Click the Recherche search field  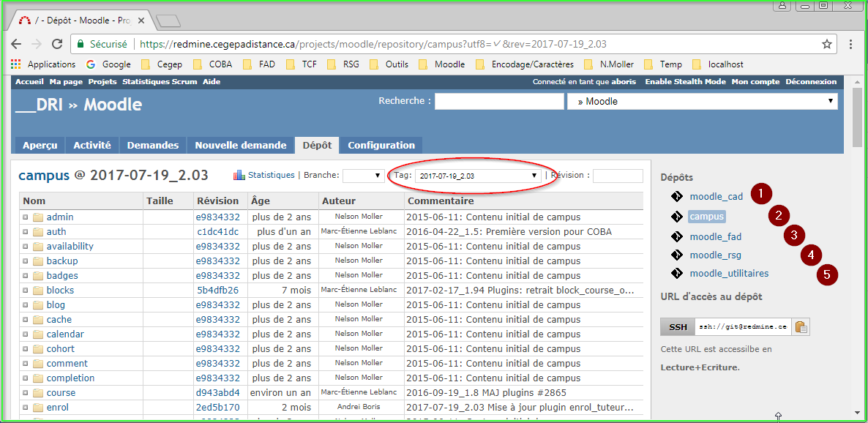(x=499, y=102)
